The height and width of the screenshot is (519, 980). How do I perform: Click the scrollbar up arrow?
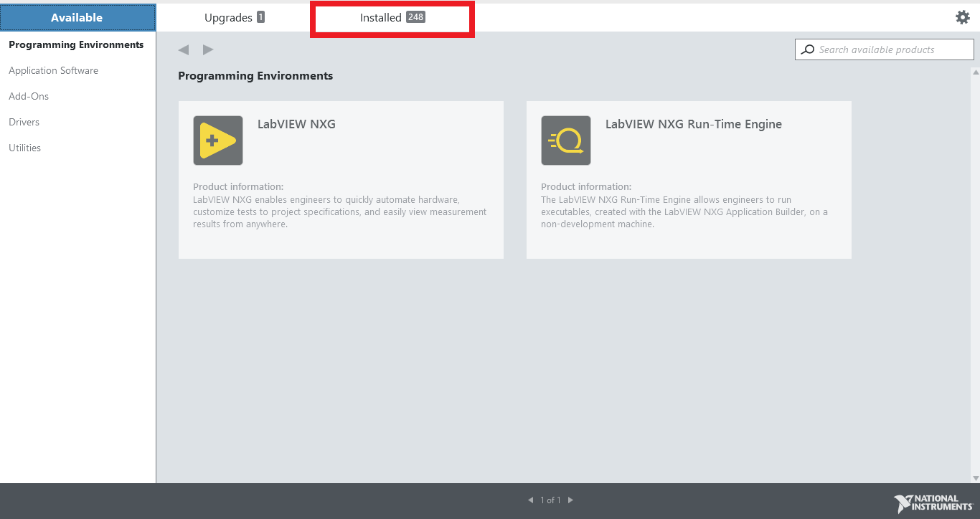[976, 72]
